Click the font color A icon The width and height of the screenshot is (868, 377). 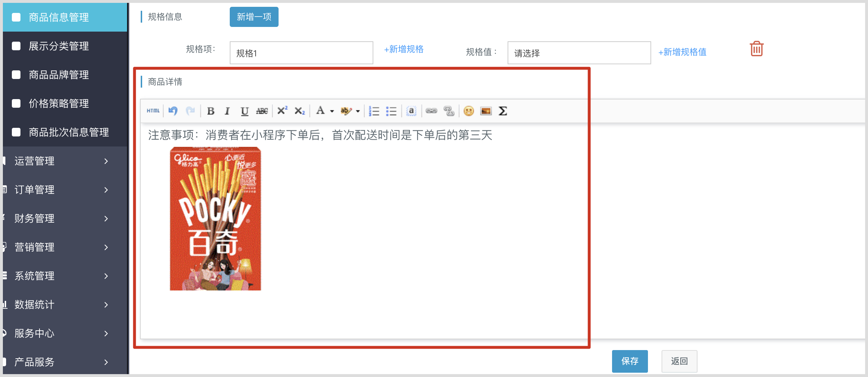pos(320,111)
